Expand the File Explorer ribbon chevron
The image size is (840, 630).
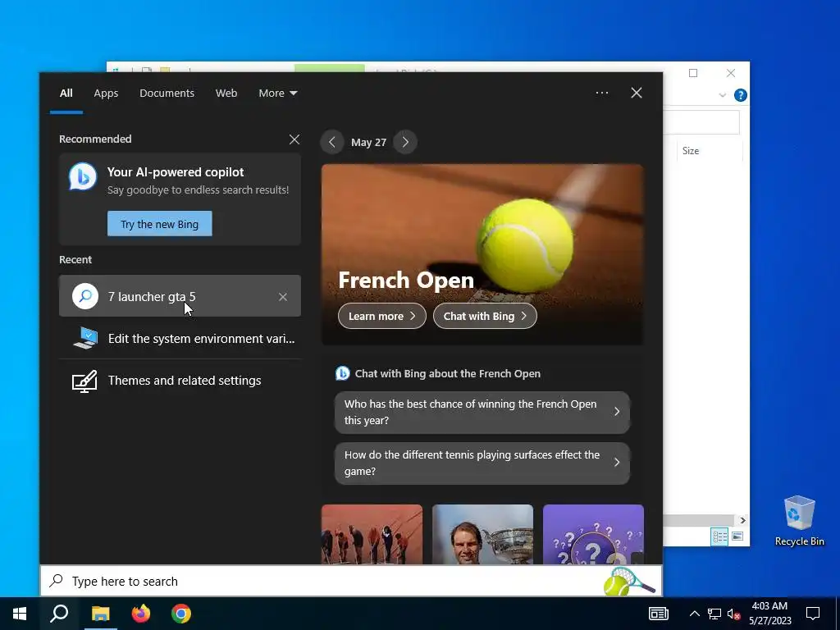(722, 95)
